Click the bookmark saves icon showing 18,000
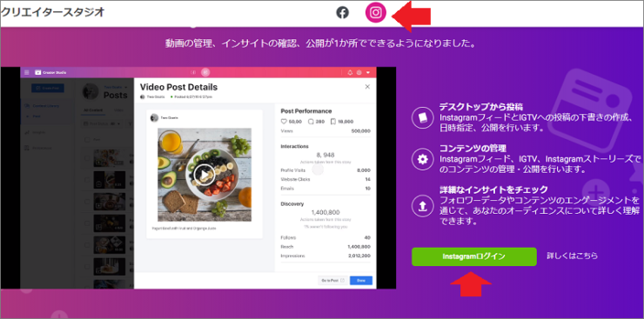 point(333,122)
